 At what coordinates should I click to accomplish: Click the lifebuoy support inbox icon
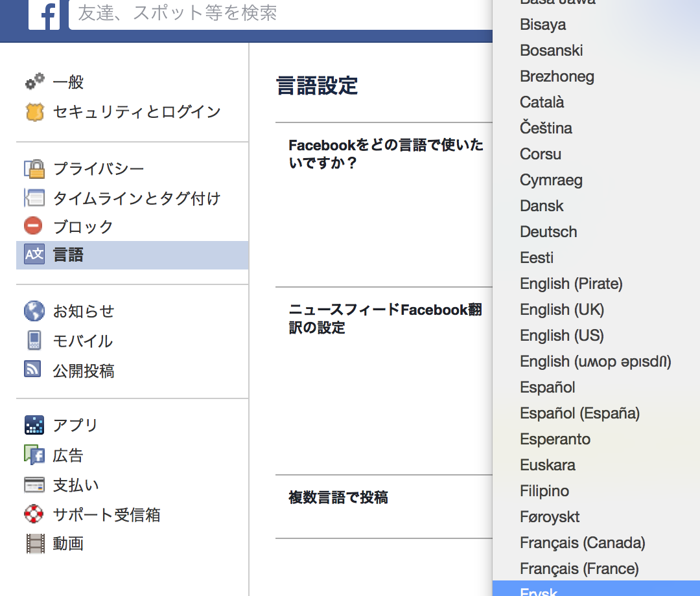click(34, 514)
